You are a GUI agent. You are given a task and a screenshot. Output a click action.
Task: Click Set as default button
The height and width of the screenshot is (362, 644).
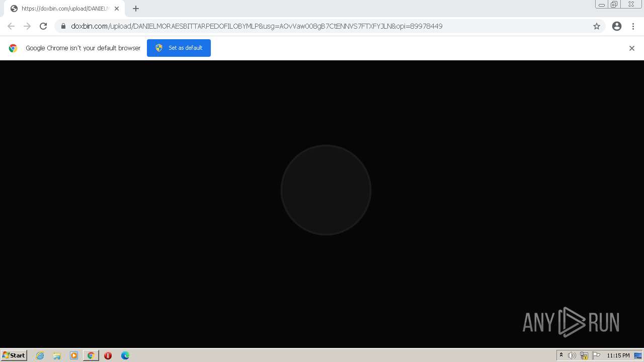pyautogui.click(x=179, y=48)
